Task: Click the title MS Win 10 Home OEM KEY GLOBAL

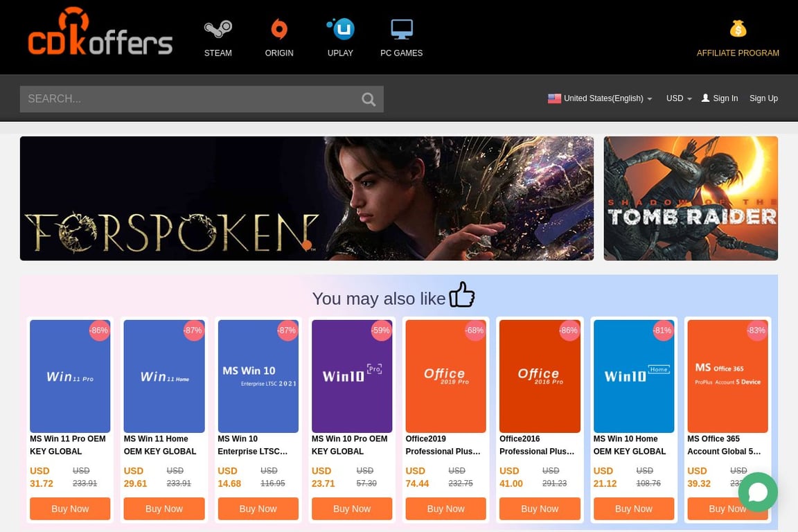Action: 630,445
